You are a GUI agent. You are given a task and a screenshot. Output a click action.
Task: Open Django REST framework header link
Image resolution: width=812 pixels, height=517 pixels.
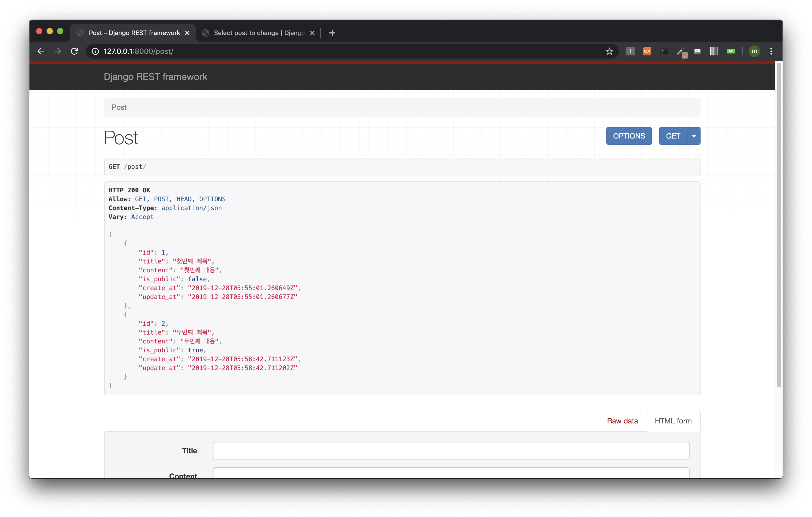coord(155,77)
